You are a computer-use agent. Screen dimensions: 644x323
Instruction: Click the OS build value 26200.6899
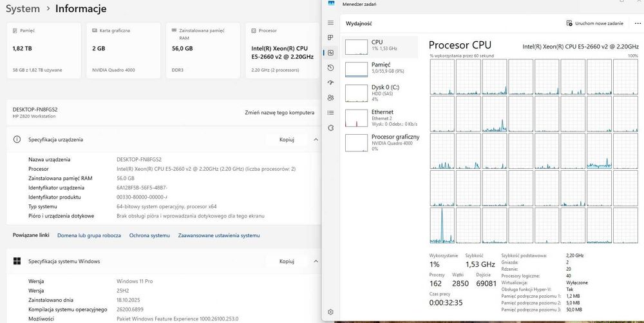point(130,309)
